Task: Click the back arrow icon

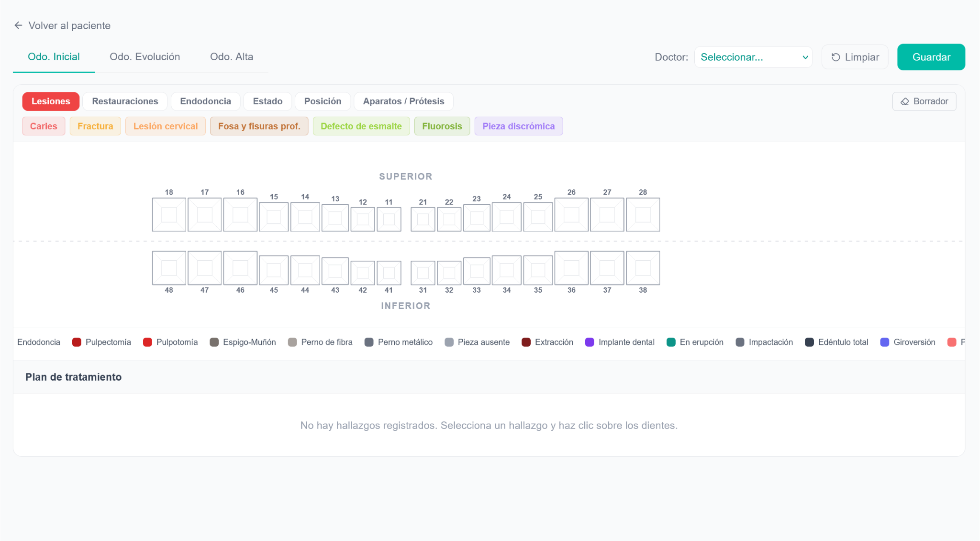Action: coord(18,25)
